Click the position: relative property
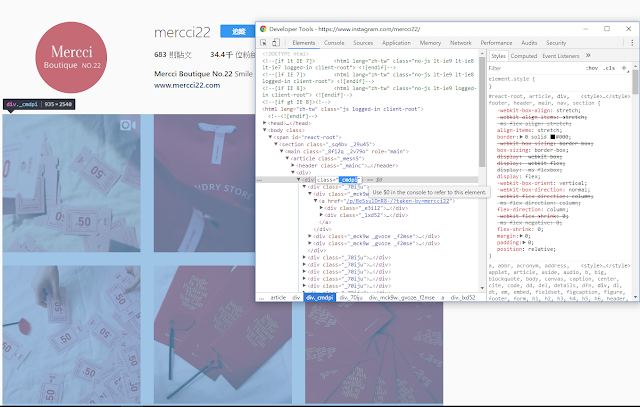Image resolution: width=640 pixels, height=407 pixels. pyautogui.click(x=526, y=249)
